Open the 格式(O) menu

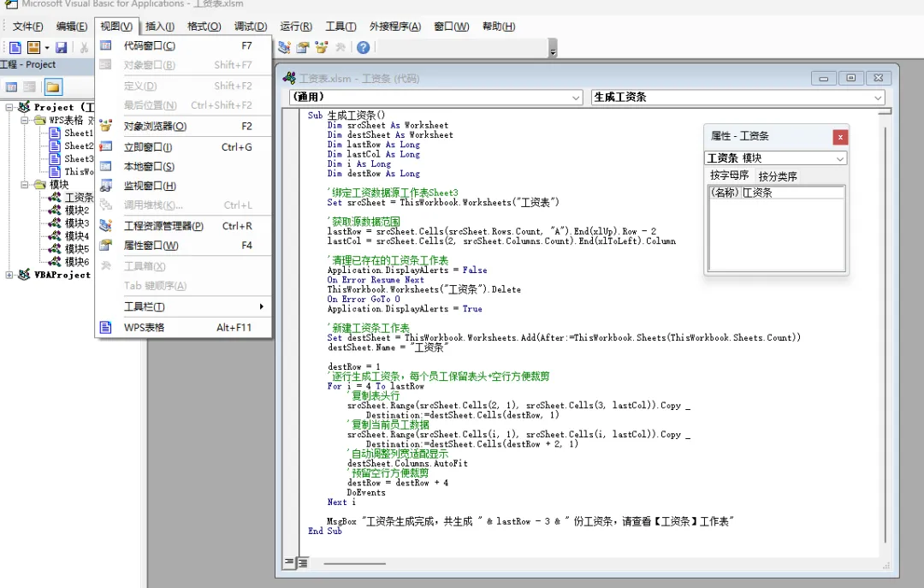click(204, 27)
